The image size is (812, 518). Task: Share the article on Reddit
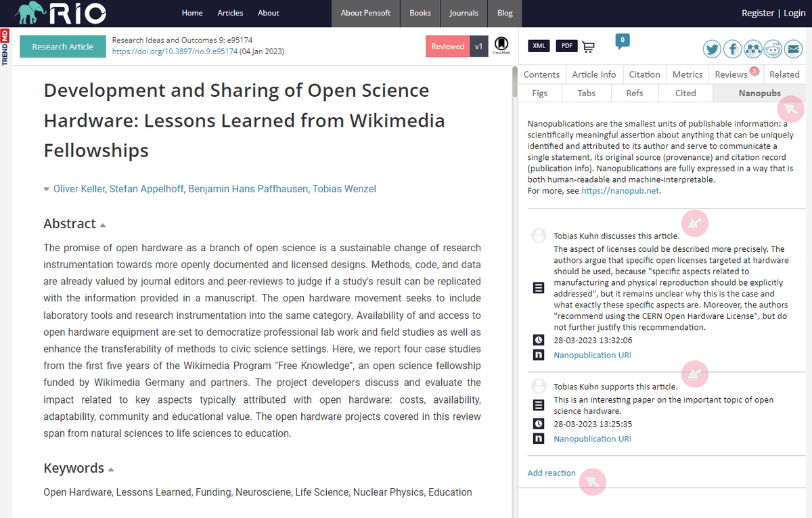click(x=773, y=49)
